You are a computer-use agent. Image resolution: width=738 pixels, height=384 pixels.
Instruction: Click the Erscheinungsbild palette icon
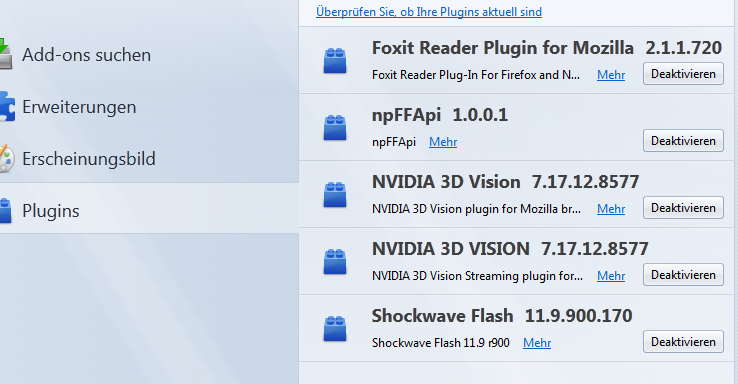pyautogui.click(x=7, y=159)
